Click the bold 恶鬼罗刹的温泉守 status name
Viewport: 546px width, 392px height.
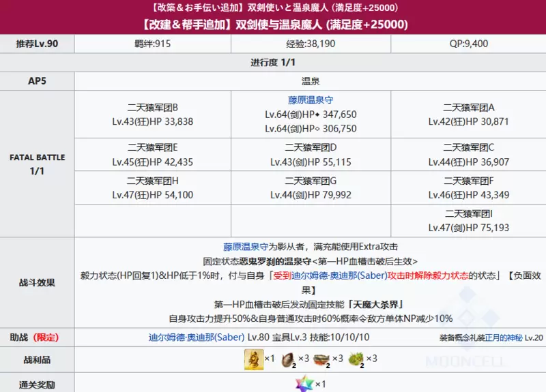tap(275, 261)
